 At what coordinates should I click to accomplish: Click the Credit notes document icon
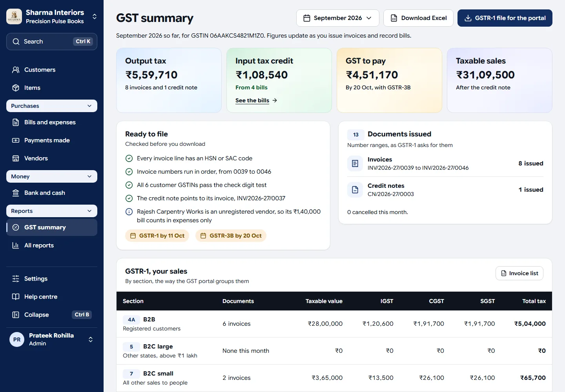coord(355,190)
